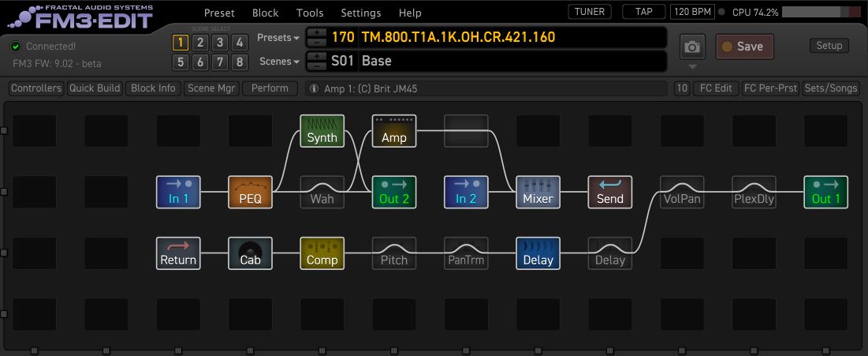Viewport: 868px width, 356px height.
Task: Open FC Per-Prst settings
Action: (x=770, y=88)
